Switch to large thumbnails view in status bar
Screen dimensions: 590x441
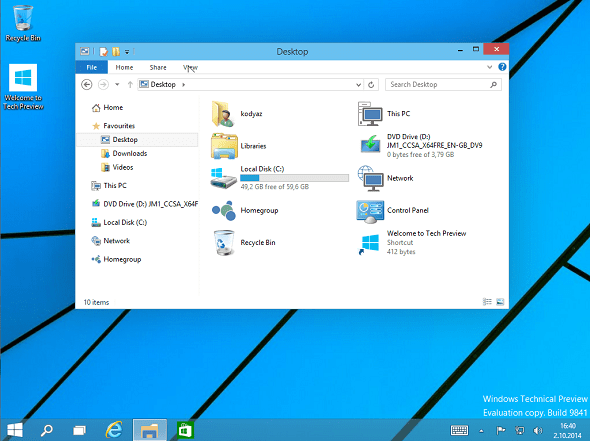(500, 302)
